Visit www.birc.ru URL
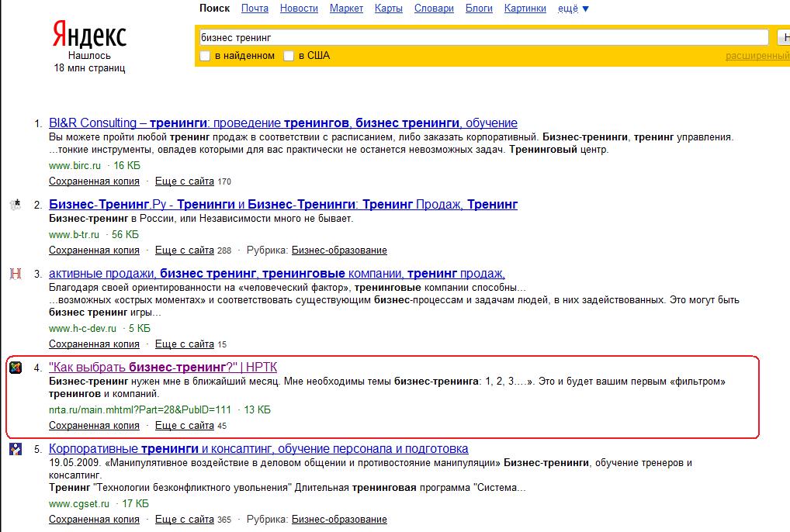 click(x=74, y=166)
